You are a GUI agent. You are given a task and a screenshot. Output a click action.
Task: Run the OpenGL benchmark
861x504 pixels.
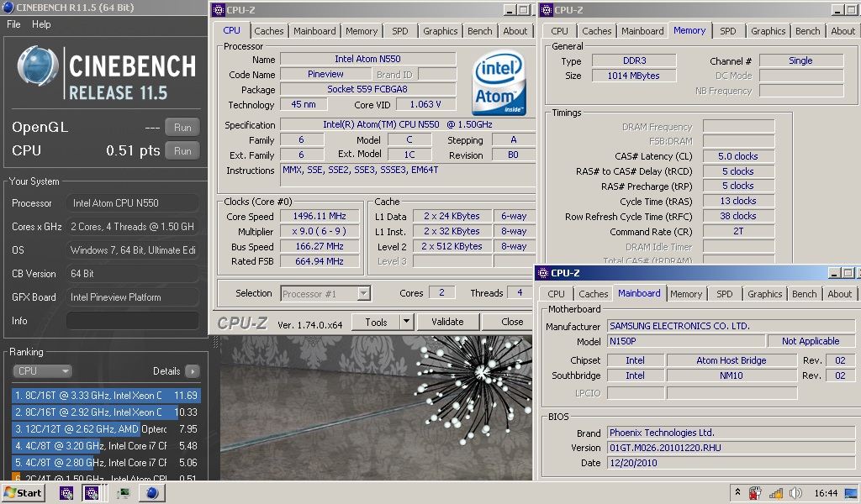pos(182,127)
